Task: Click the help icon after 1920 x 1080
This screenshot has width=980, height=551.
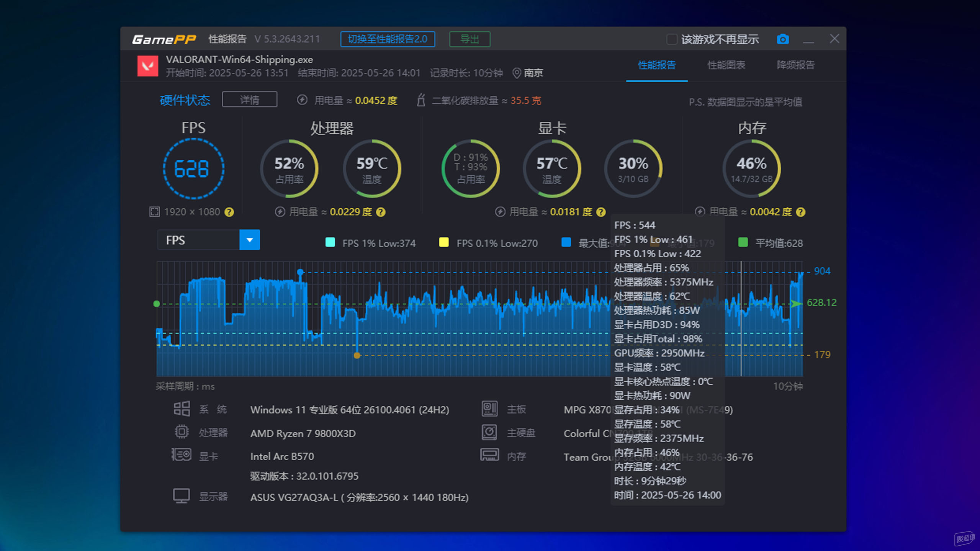Action: [229, 212]
